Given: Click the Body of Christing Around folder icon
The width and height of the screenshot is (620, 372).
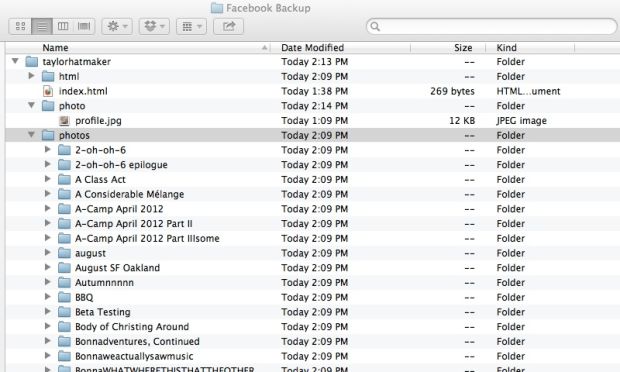Looking at the screenshot, I should [x=64, y=327].
